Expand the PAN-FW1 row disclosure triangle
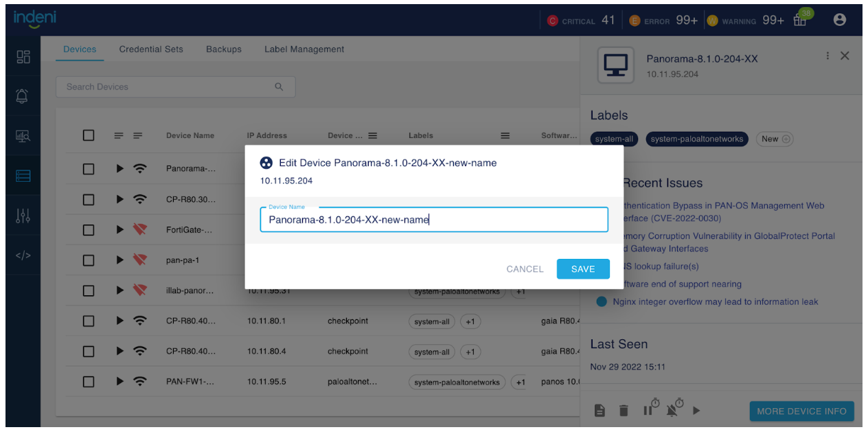Screen dimensions: 868x434 [120, 381]
